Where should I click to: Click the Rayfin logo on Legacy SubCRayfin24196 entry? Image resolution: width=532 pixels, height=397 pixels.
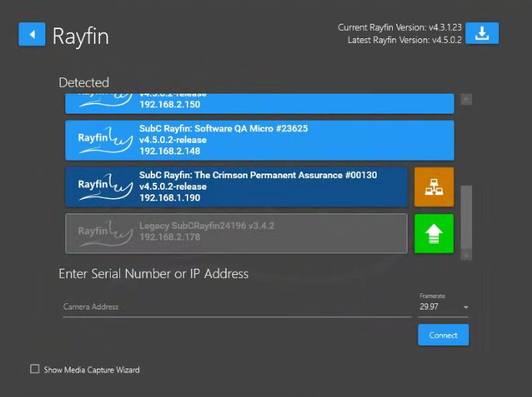(105, 233)
